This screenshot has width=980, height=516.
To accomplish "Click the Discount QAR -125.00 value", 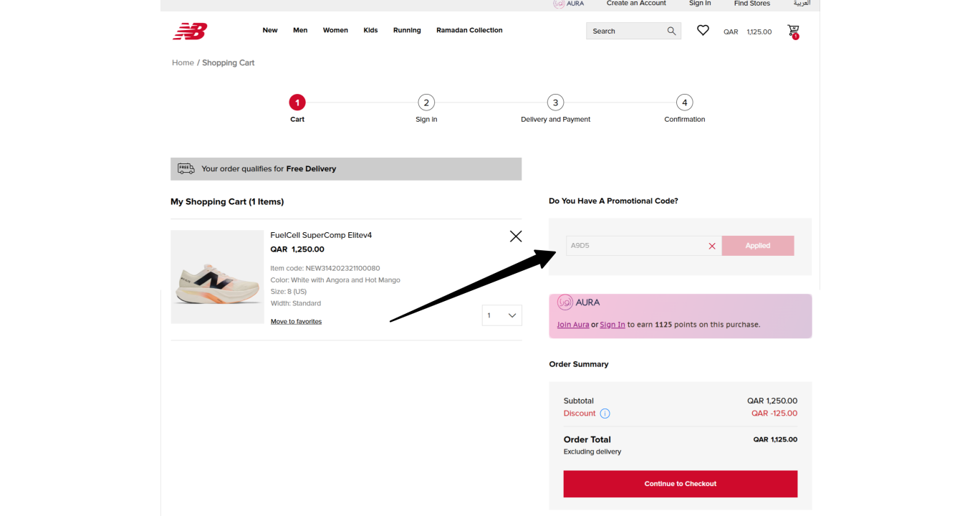I will (774, 414).
